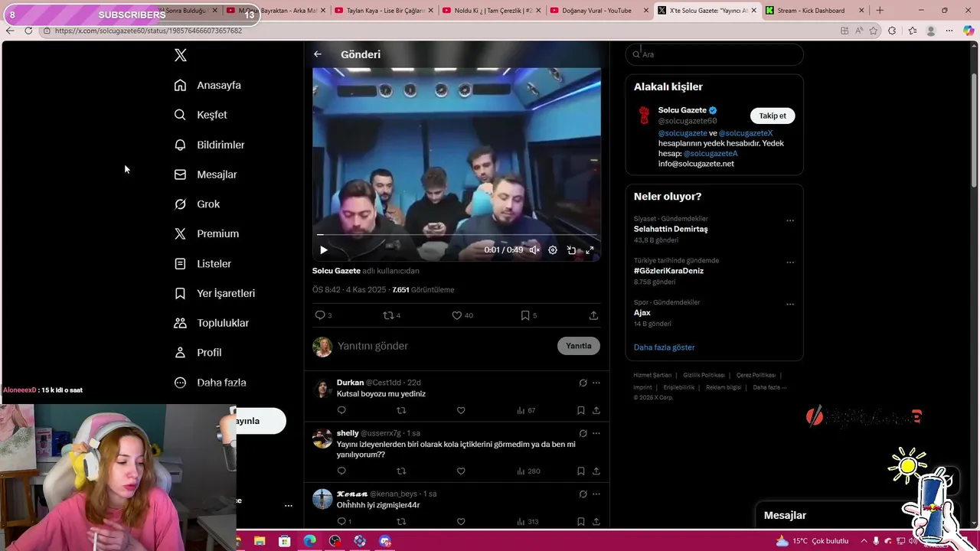This screenshot has height=551, width=980.
Task: Repost Durkan's reply
Action: (x=401, y=410)
